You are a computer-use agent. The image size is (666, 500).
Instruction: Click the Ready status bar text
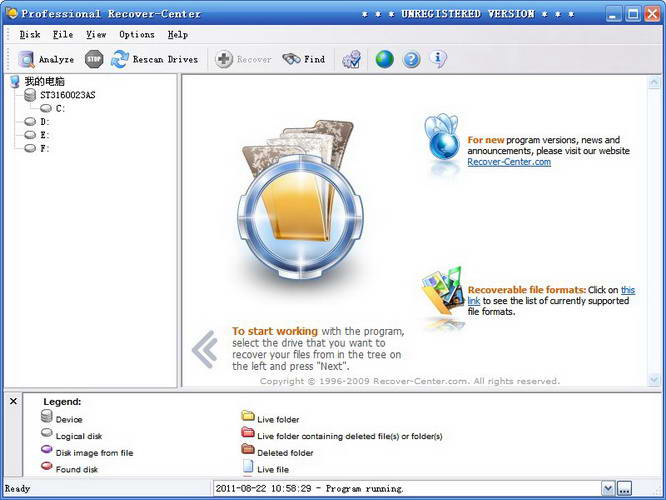click(17, 489)
